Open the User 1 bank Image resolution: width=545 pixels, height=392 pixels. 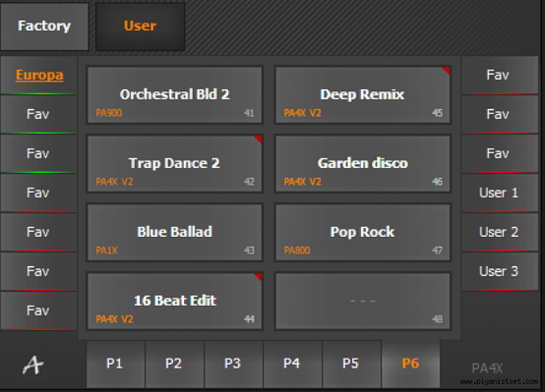[x=499, y=193]
